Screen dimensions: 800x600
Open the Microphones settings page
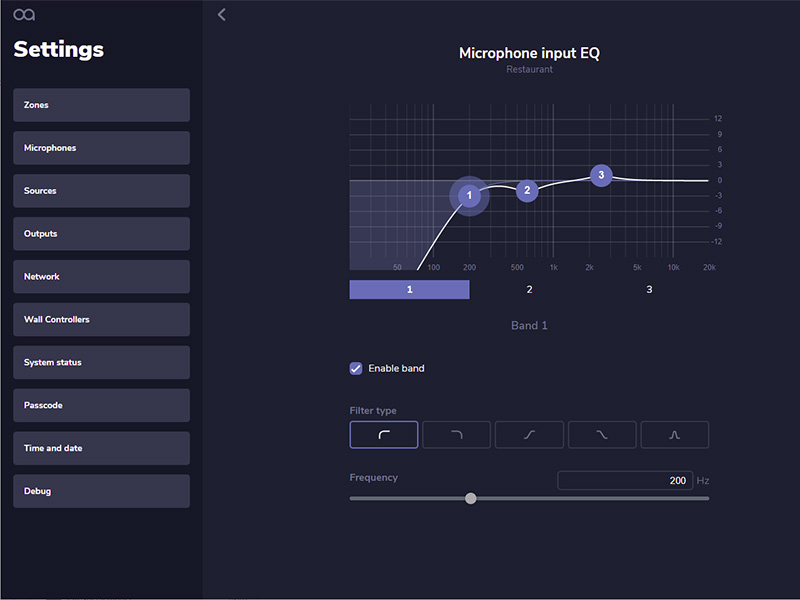[101, 148]
